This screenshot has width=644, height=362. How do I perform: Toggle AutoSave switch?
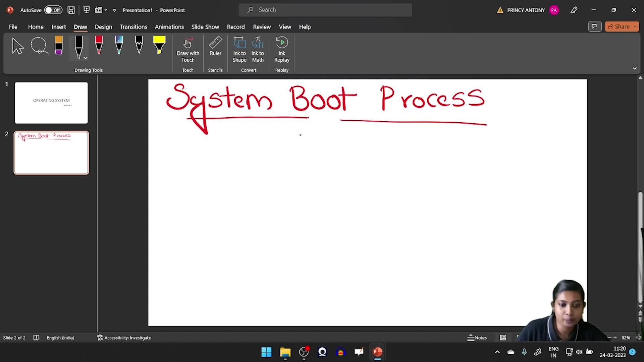point(53,10)
